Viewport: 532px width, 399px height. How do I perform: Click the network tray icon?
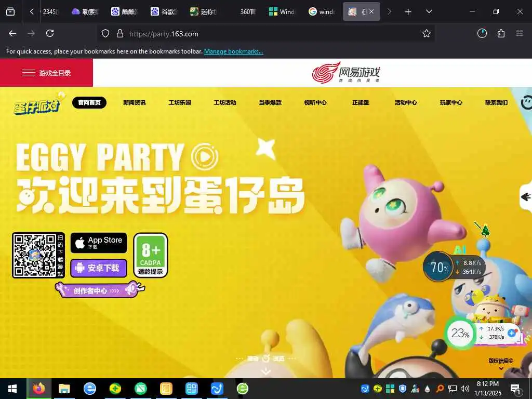click(x=453, y=389)
